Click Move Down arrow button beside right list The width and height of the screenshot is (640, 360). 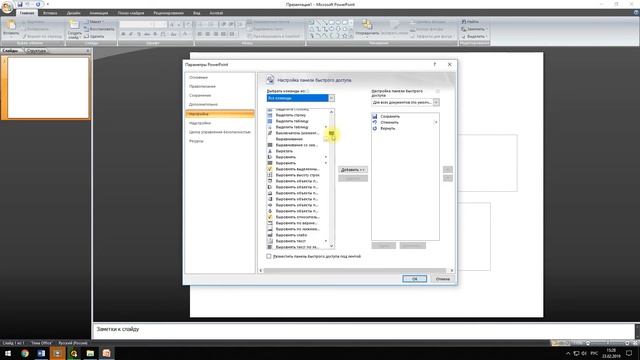coord(448,178)
